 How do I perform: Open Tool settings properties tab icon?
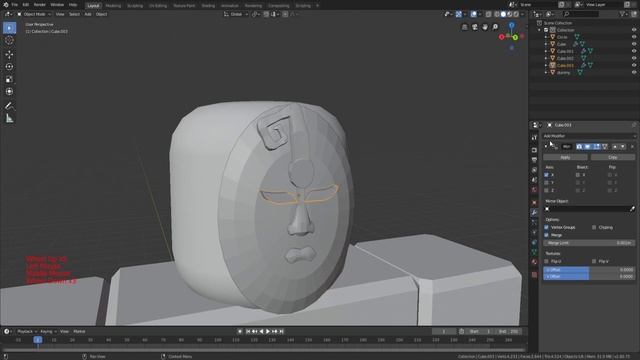click(x=534, y=138)
